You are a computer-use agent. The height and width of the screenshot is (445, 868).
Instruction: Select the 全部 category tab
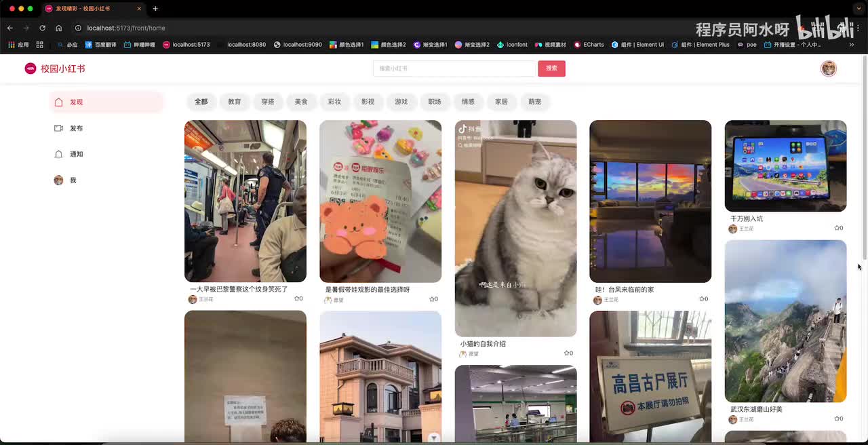click(201, 102)
